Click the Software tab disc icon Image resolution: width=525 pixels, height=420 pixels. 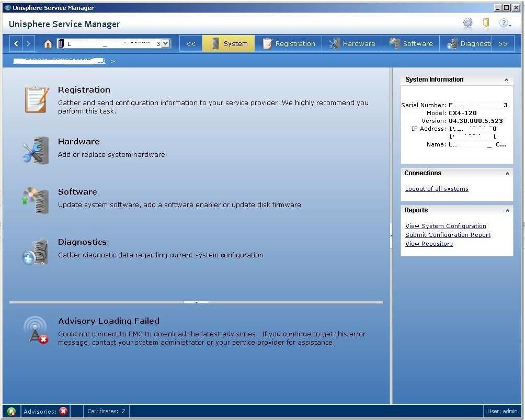click(395, 43)
